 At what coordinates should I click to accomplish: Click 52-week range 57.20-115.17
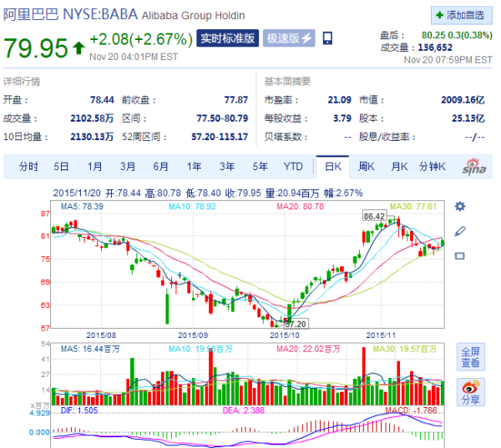[x=220, y=137]
